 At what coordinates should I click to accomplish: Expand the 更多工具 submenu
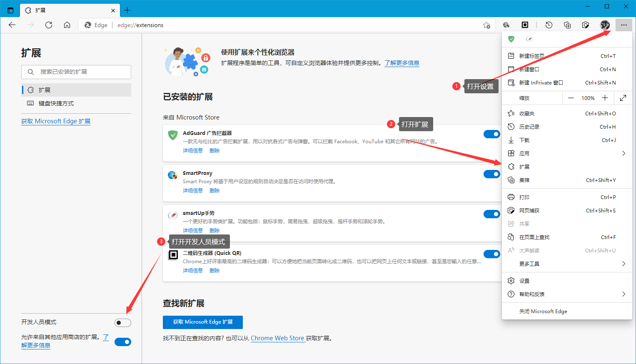[567, 264]
